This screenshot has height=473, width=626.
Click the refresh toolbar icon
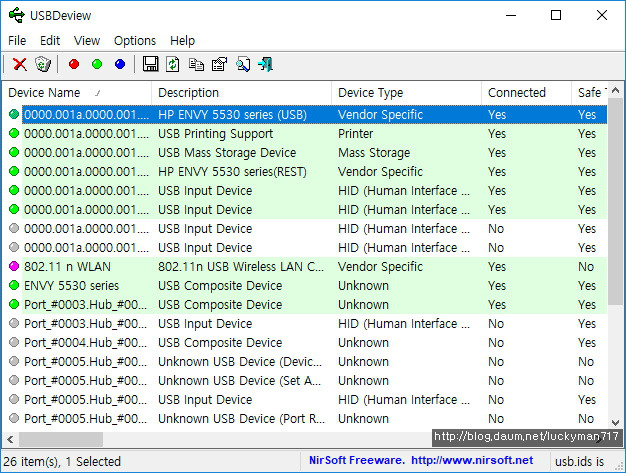pos(173,64)
